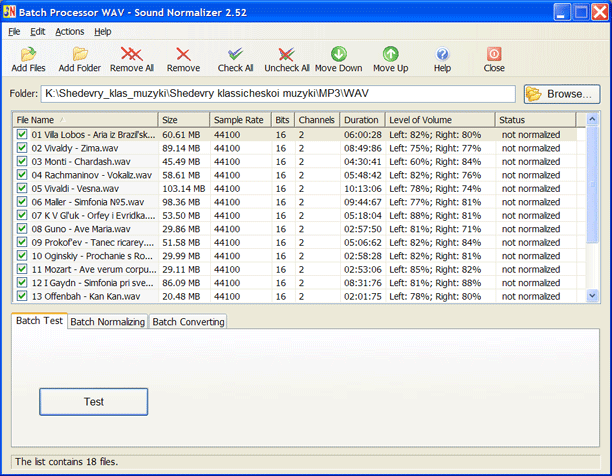Uncheck 05 Vivaldi - Vesna.wav checkbox
Image resolution: width=612 pixels, height=476 pixels.
click(x=22, y=188)
